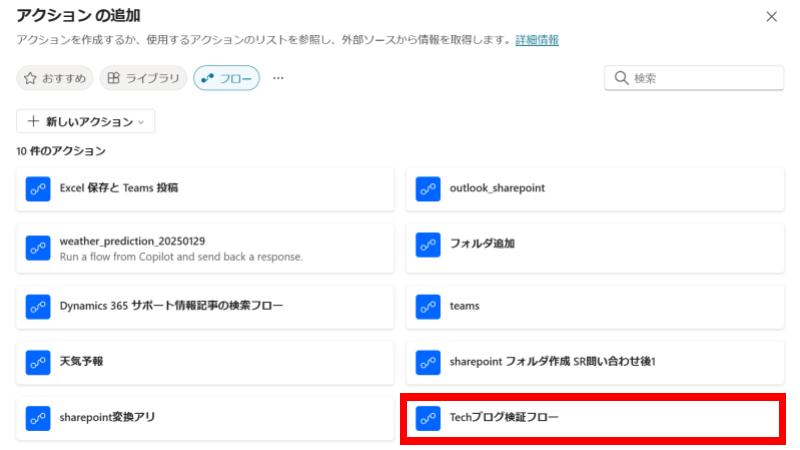This screenshot has height=450, width=800.
Task: Select sharepoint変換アリ action
Action: tap(205, 418)
